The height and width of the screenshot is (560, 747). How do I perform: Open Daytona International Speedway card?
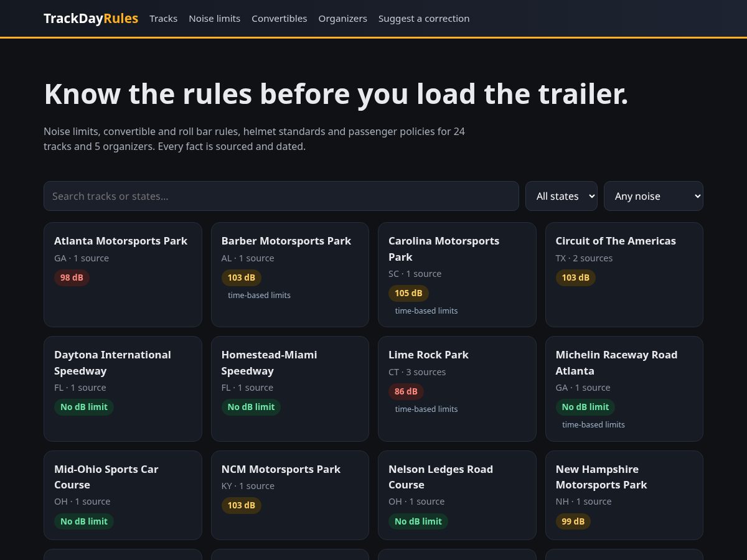point(123,389)
